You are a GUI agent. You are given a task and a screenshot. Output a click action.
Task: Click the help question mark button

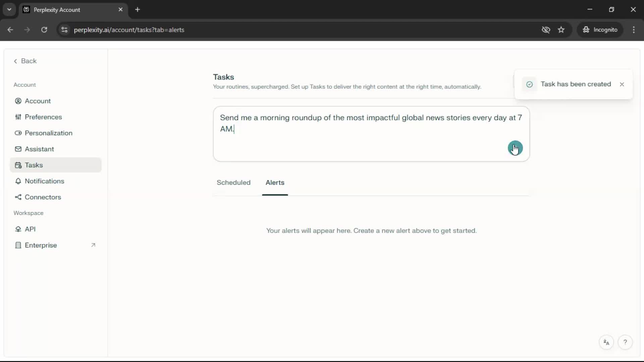625,342
